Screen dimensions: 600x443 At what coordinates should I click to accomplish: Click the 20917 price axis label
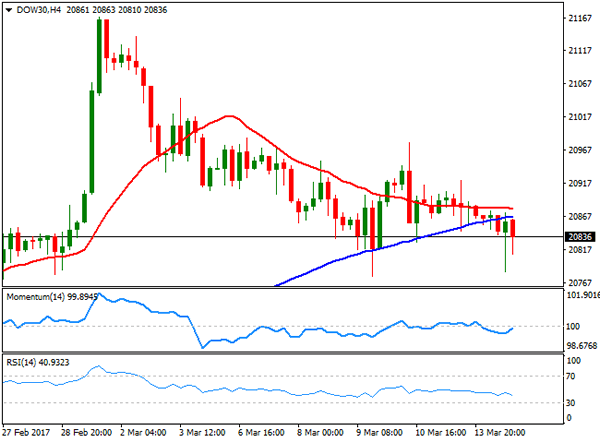(580, 183)
